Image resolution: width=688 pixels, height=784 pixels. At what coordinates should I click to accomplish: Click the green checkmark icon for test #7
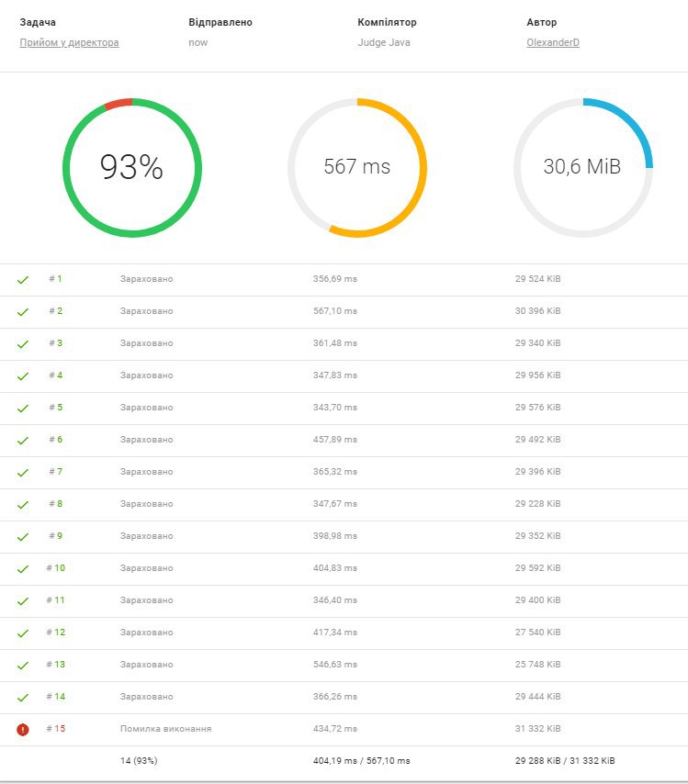point(23,473)
